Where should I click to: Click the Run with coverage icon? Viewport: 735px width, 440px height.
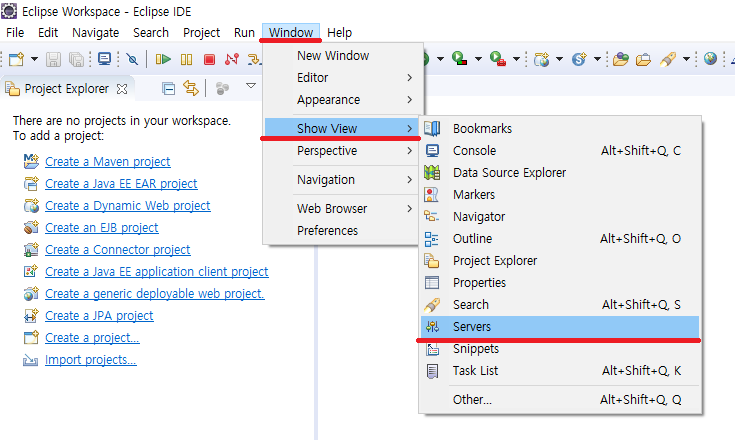pos(459,59)
